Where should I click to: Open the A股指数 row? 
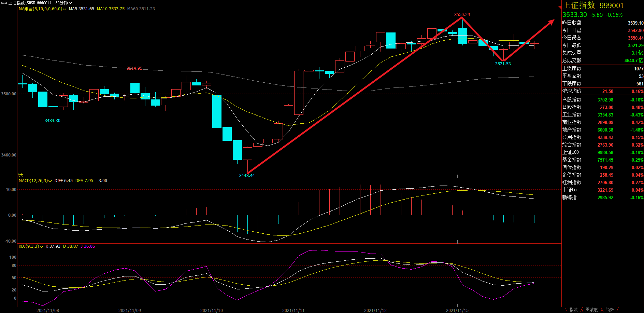(x=572, y=100)
